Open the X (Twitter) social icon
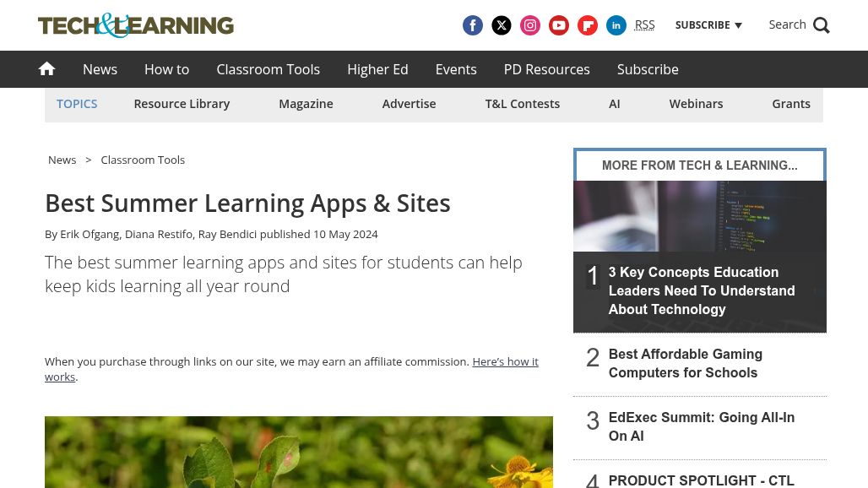868x488 pixels. (x=501, y=25)
